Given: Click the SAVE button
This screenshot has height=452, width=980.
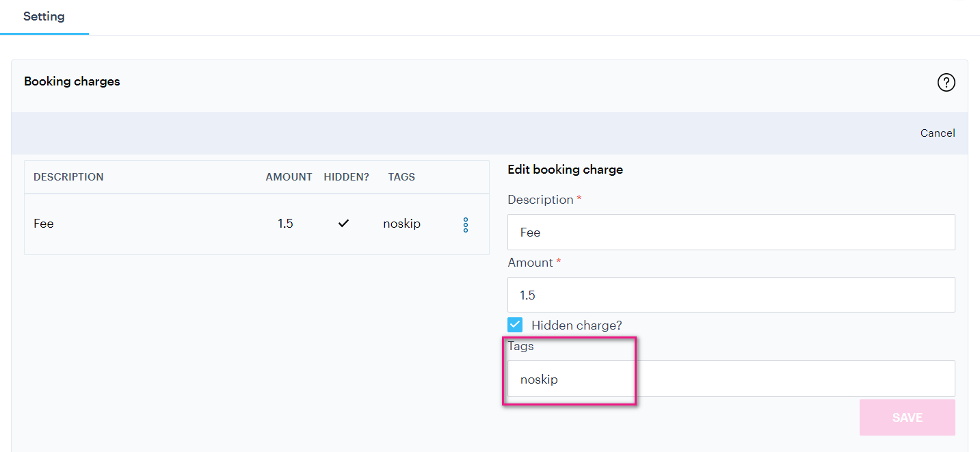Looking at the screenshot, I should pos(907,418).
